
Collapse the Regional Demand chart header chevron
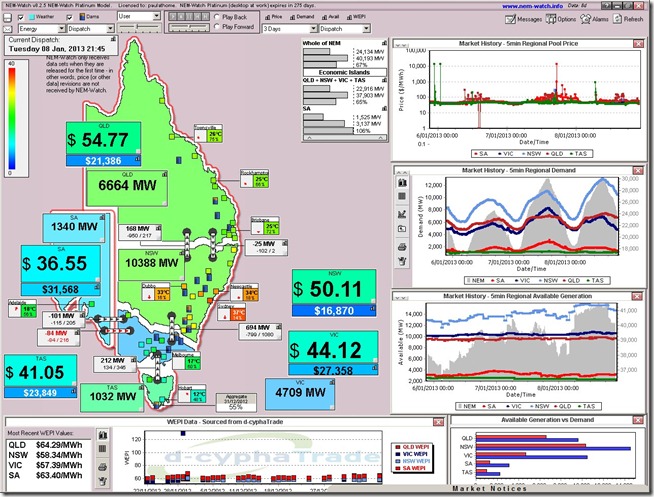(x=402, y=172)
